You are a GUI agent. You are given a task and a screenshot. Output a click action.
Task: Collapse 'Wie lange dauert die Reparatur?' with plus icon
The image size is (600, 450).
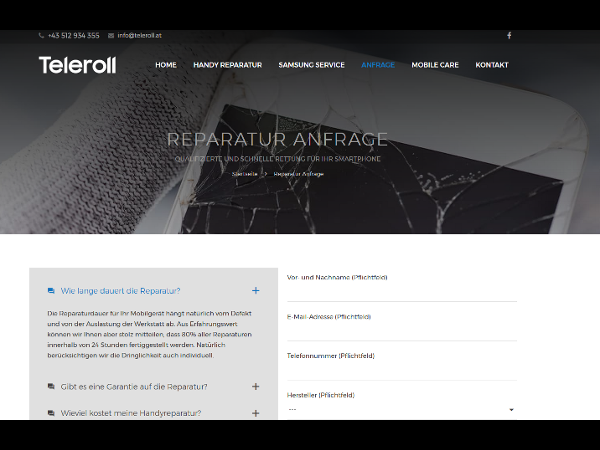coord(256,291)
